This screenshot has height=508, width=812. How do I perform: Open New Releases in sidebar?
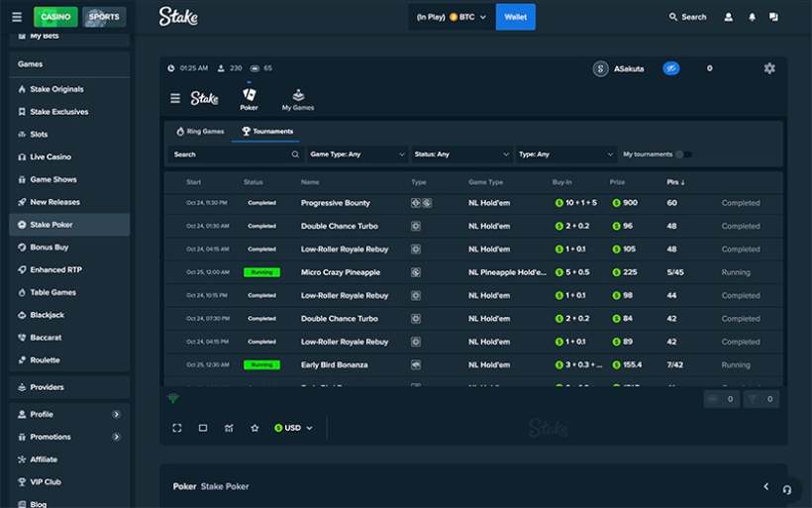69,202
